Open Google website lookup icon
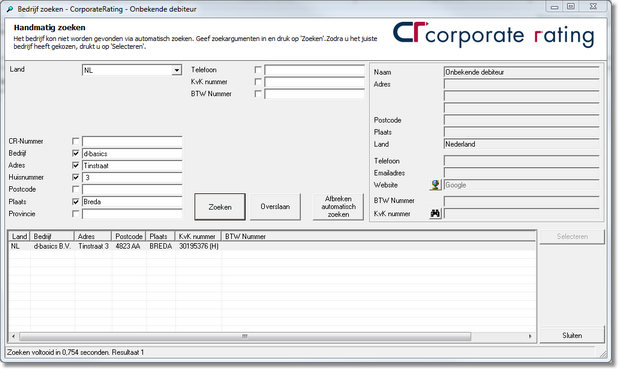 click(x=435, y=185)
